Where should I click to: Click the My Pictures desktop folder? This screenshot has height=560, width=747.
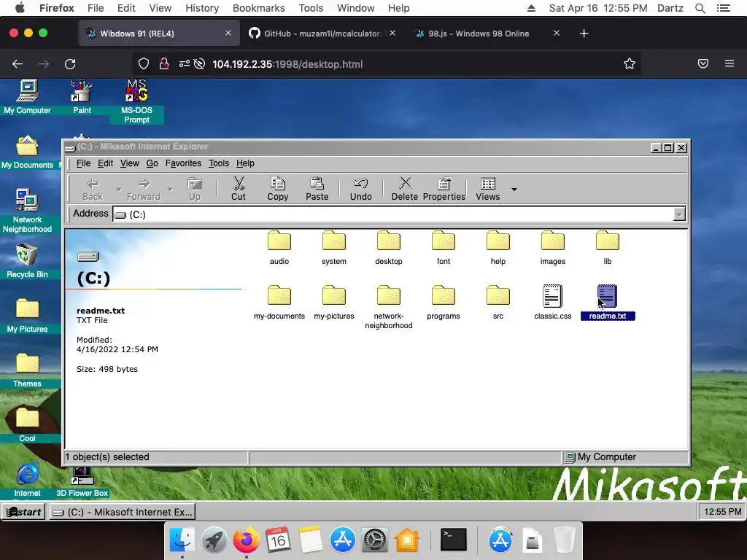click(27, 316)
